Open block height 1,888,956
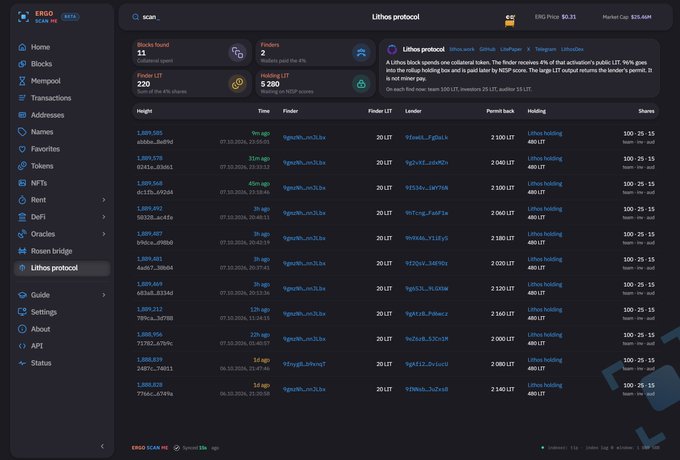This screenshot has width=680, height=460. tap(150, 335)
